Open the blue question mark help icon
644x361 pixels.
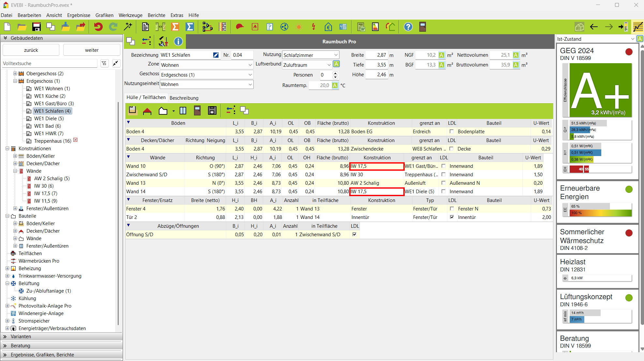point(408,27)
